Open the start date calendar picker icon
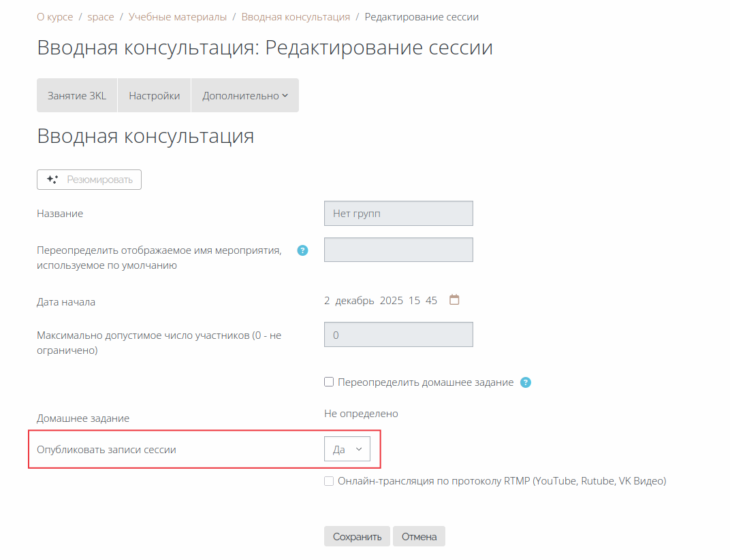Screen dimensions: 730x560 pos(454,300)
